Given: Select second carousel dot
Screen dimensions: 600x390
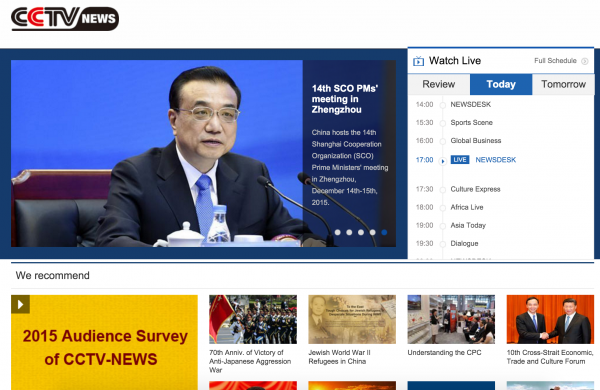Looking at the screenshot, I should [349, 232].
